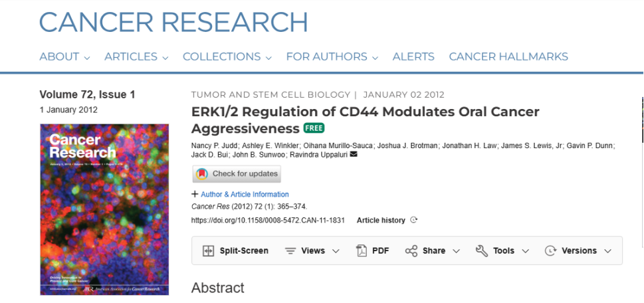The image size is (644, 303).
Task: Expand the ARTICLES navigation dropdown
Action: tap(136, 56)
